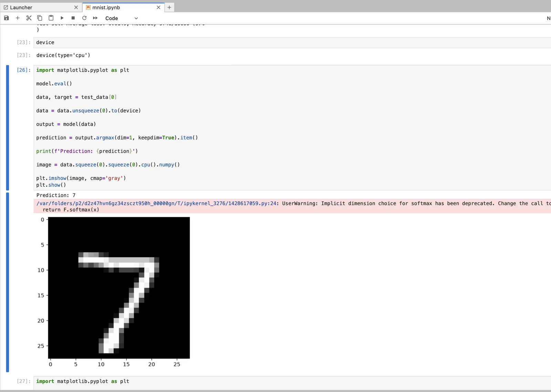This screenshot has height=392, width=551.
Task: Save the notebook with the floppy disk icon
Action: [6, 18]
